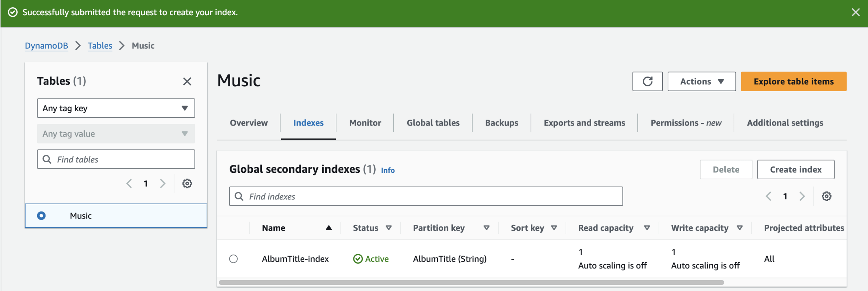Click the Music breadcrumb text

[x=143, y=46]
